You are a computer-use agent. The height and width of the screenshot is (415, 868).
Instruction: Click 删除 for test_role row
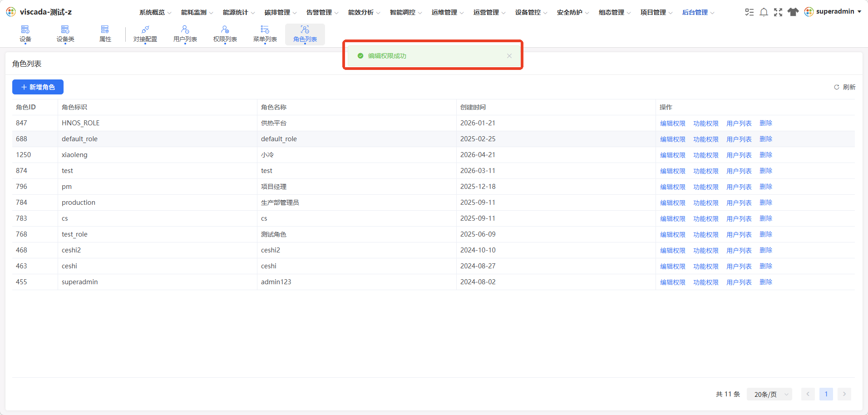click(766, 235)
